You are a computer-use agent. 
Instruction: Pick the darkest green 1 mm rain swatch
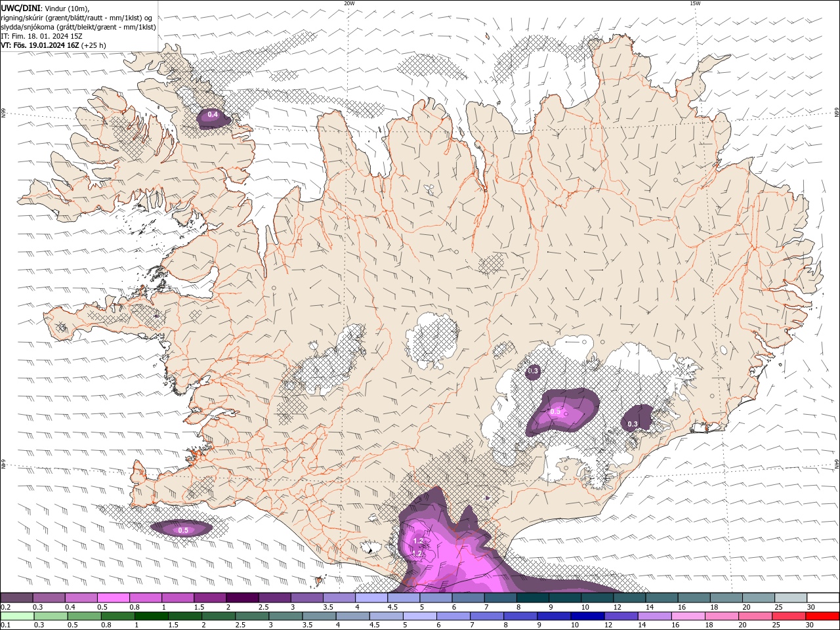coord(152,616)
